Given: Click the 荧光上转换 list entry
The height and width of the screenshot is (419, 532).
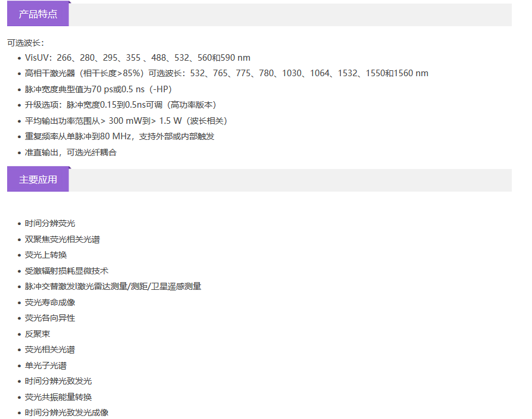Looking at the screenshot, I should [x=46, y=255].
